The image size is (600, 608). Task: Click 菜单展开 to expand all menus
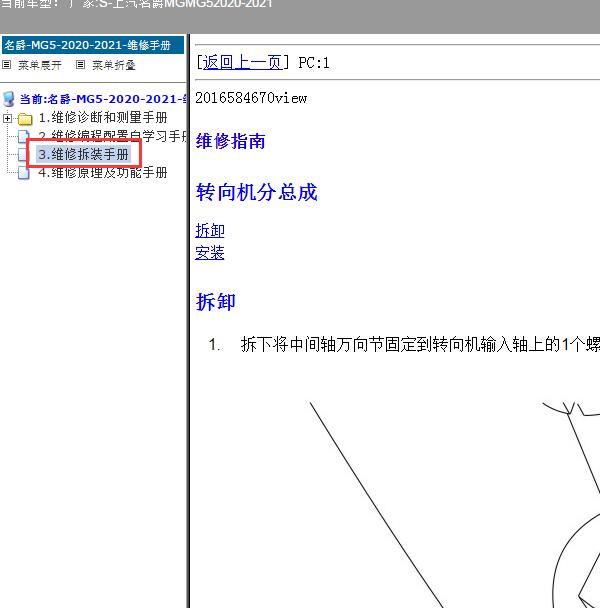pos(40,65)
